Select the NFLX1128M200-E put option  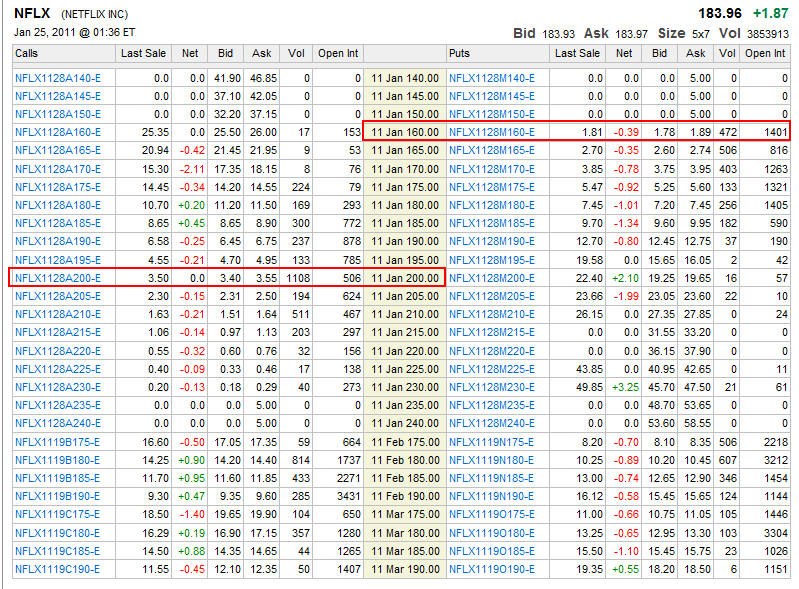tap(491, 277)
